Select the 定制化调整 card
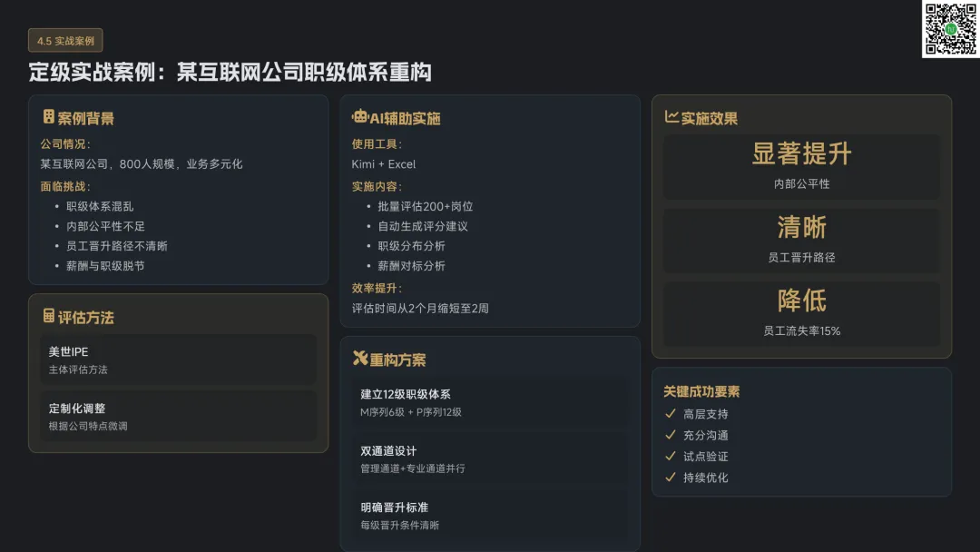 pyautogui.click(x=178, y=417)
